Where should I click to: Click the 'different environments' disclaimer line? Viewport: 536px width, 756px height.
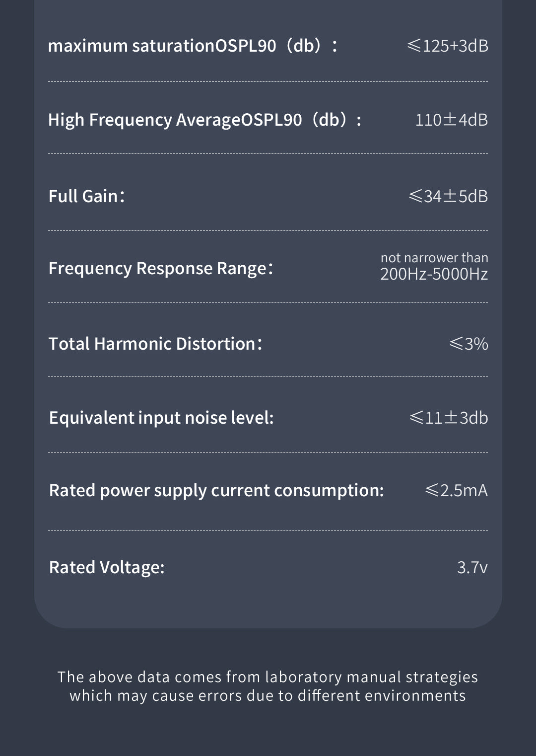pyautogui.click(x=268, y=695)
